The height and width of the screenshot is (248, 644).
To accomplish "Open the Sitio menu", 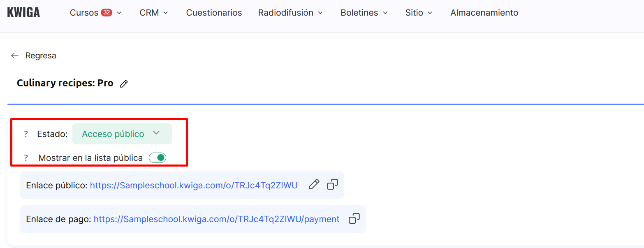I will 419,13.
